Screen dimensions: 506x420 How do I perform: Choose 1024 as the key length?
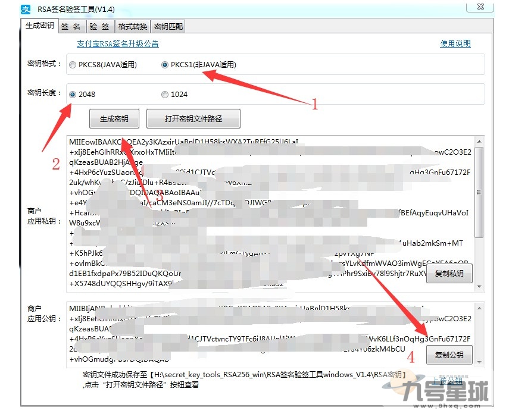(165, 94)
